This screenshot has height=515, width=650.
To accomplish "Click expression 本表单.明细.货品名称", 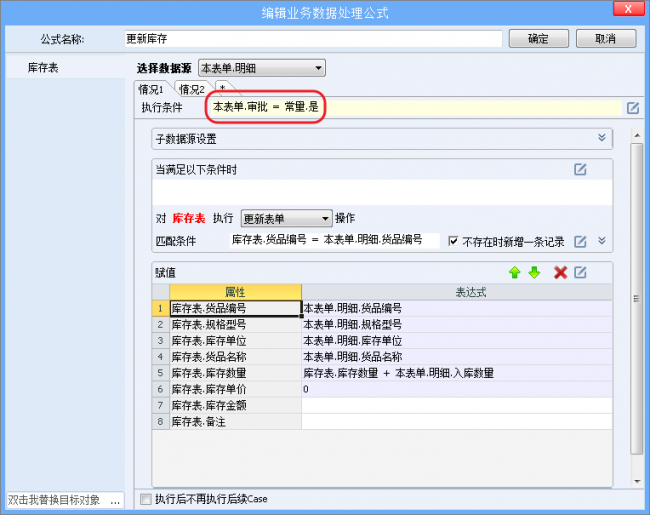I will coord(457,357).
